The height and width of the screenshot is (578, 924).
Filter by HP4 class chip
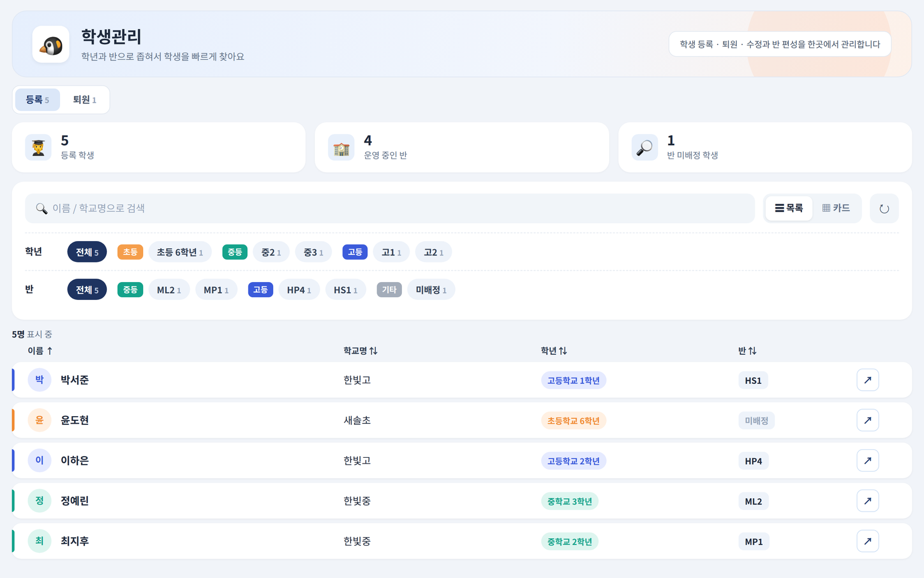[299, 290]
